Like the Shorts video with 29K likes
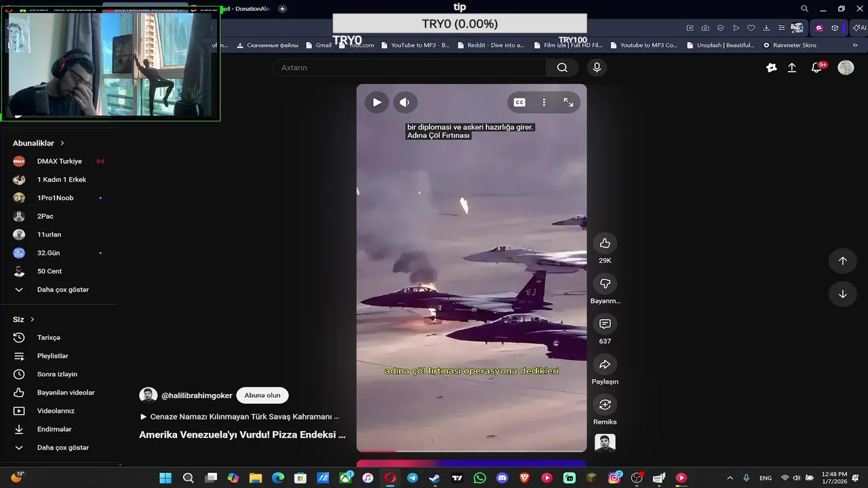 (605, 243)
